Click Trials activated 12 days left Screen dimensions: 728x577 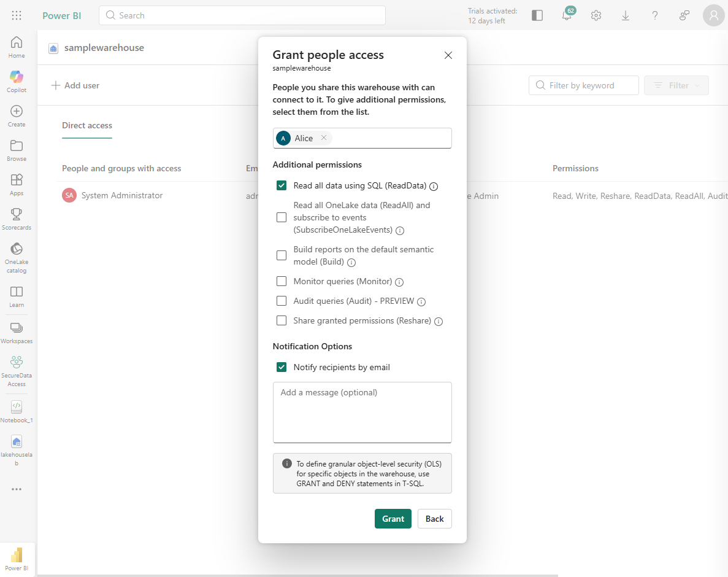pyautogui.click(x=492, y=16)
